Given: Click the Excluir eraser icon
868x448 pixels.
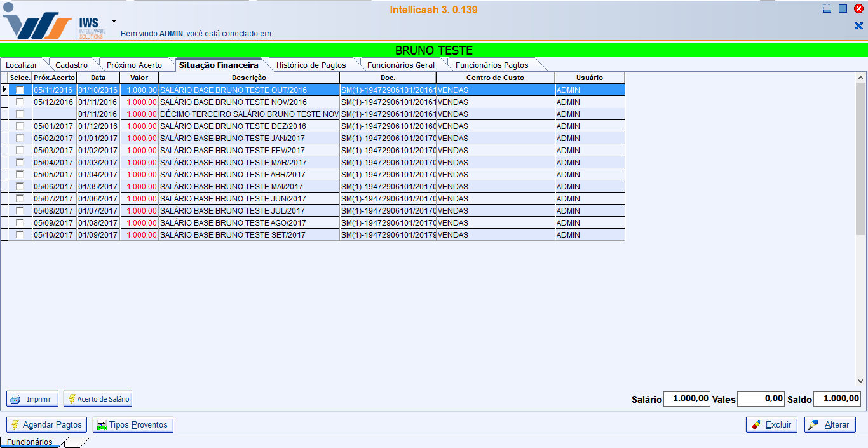Looking at the screenshot, I should point(756,424).
